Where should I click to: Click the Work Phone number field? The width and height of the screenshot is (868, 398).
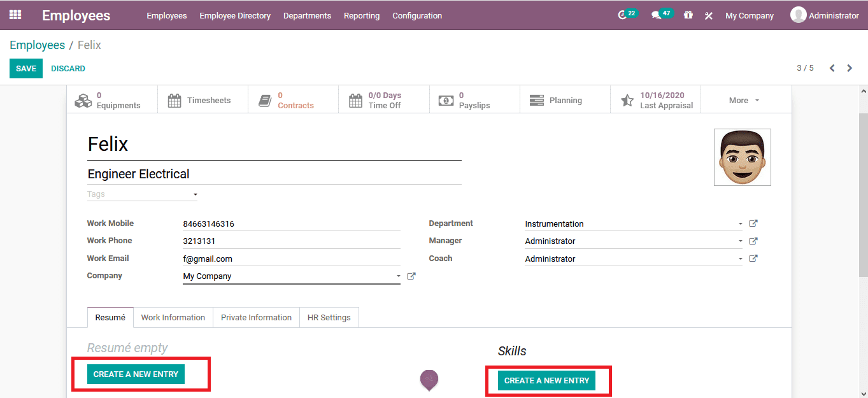(292, 241)
